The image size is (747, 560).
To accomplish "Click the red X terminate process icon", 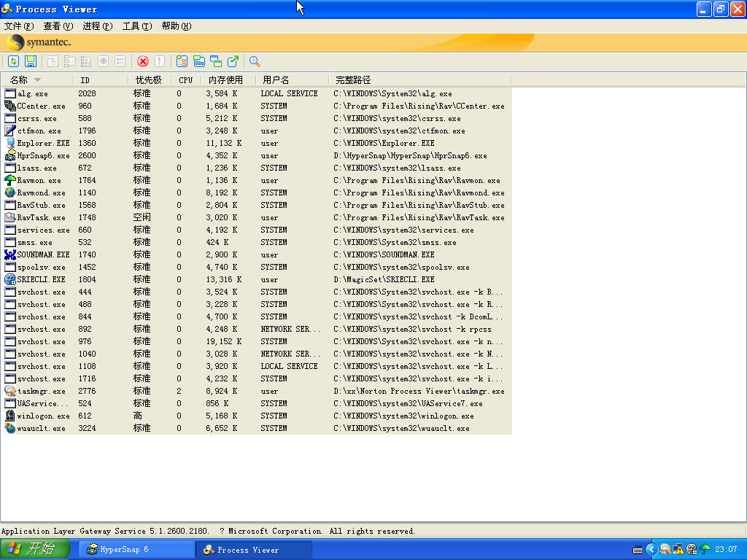I will (142, 61).
